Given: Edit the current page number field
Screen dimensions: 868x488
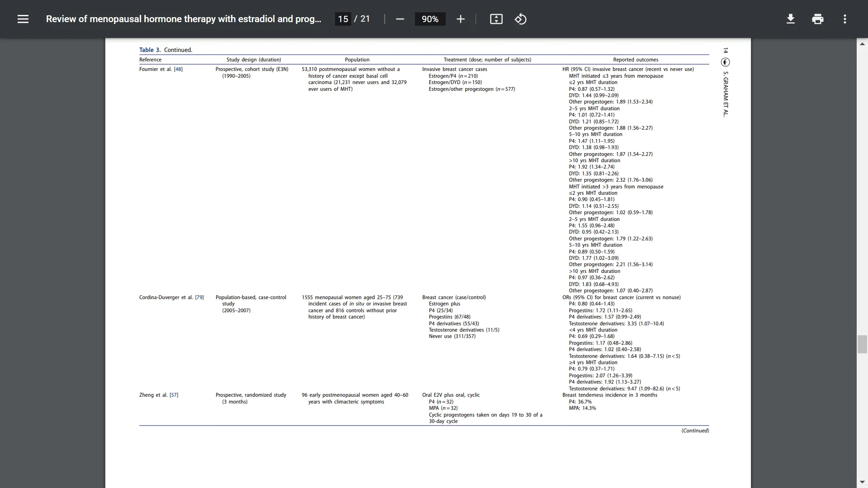Looking at the screenshot, I should point(343,19).
